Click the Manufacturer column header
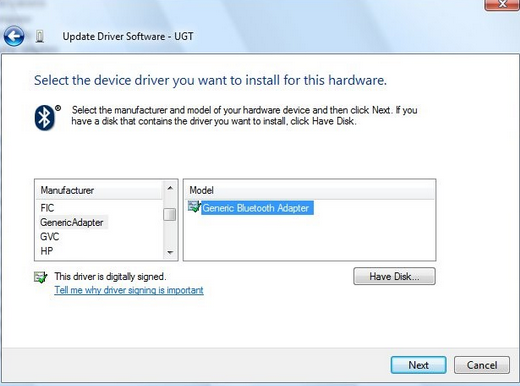 pos(99,190)
